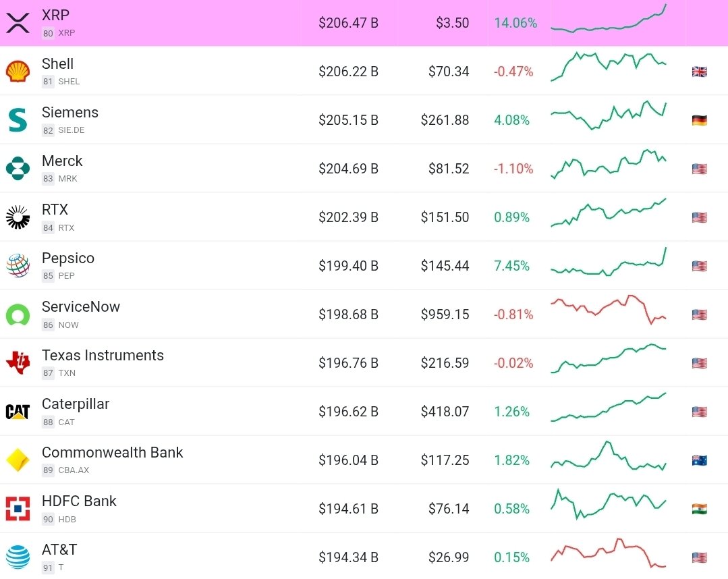View the red AT&T sparkline chart
Image resolution: width=728 pixels, height=579 pixels.
pyautogui.click(x=609, y=553)
